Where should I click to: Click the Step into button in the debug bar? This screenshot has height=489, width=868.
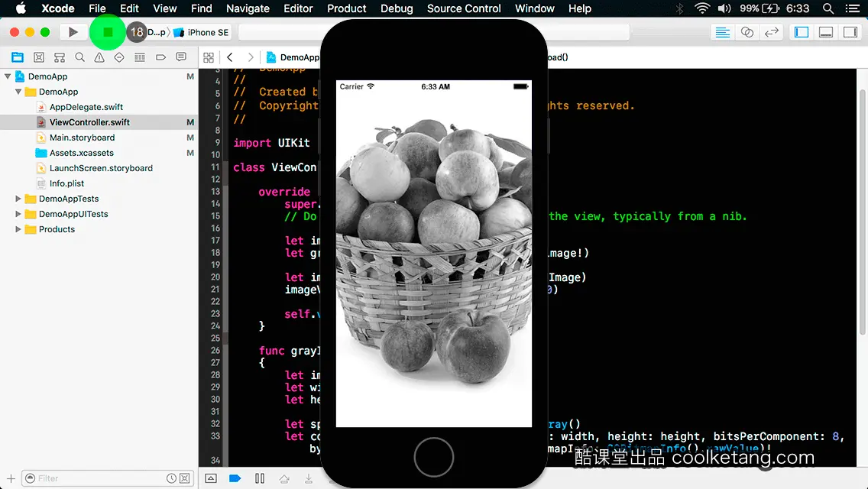[x=309, y=478]
